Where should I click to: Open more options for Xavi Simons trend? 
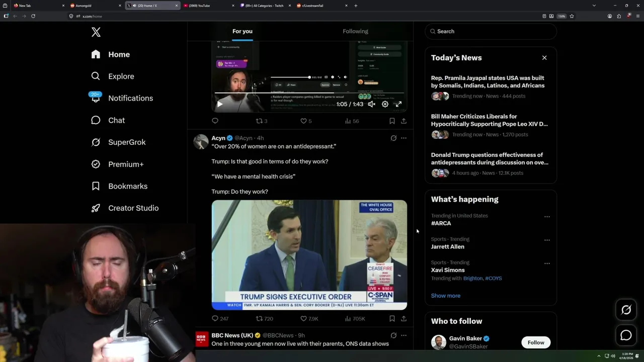547,263
